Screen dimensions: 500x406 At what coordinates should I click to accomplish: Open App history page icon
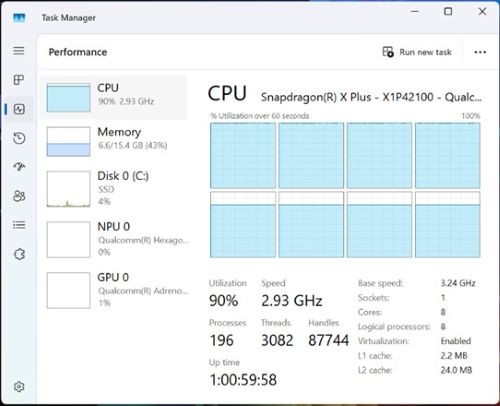pos(19,138)
